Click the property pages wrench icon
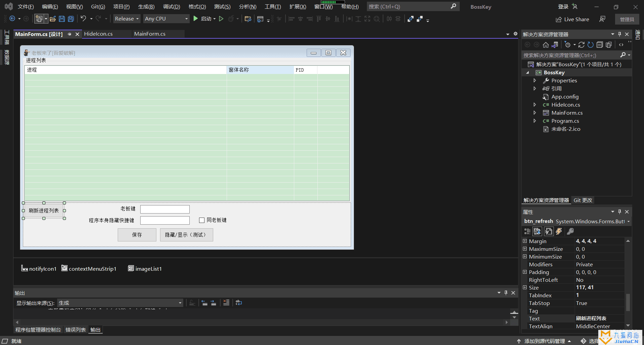Viewport: 644px width, 345px height. [570, 231]
